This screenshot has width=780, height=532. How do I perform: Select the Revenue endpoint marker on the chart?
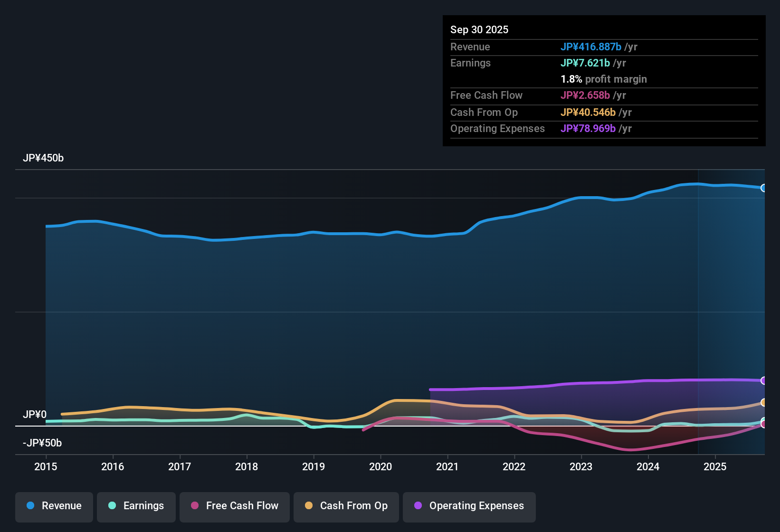pyautogui.click(x=763, y=188)
